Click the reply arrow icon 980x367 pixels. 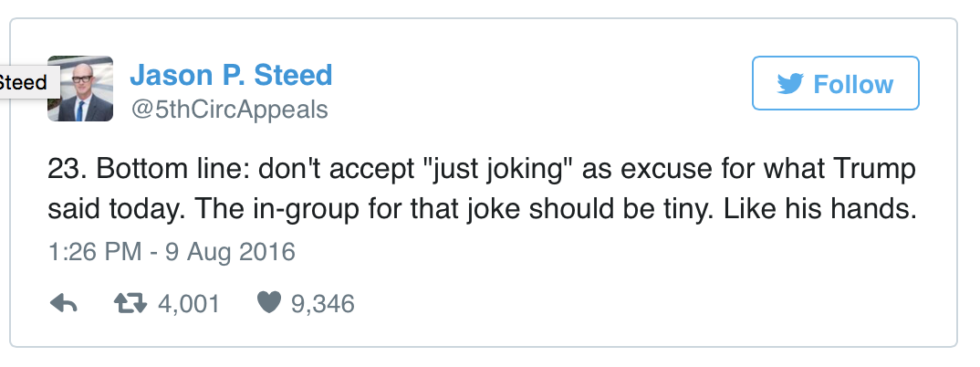click(x=63, y=303)
